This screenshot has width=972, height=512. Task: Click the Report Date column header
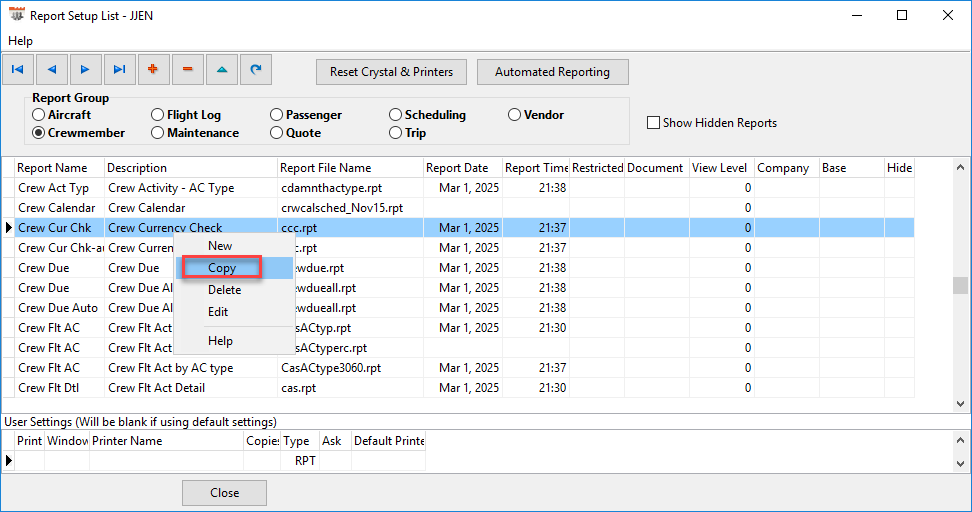click(x=462, y=168)
